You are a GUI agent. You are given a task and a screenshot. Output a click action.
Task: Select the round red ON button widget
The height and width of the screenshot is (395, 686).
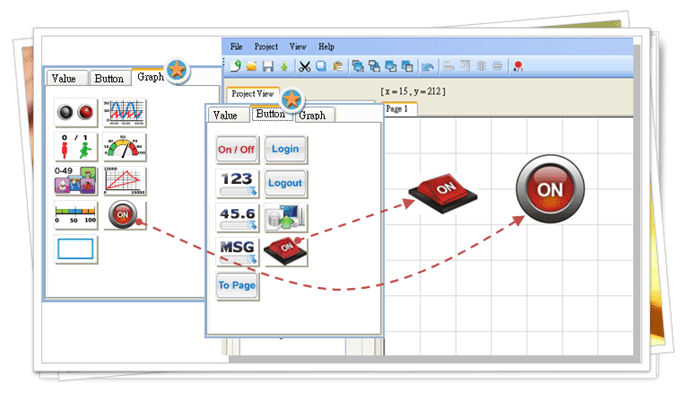[x=125, y=215]
